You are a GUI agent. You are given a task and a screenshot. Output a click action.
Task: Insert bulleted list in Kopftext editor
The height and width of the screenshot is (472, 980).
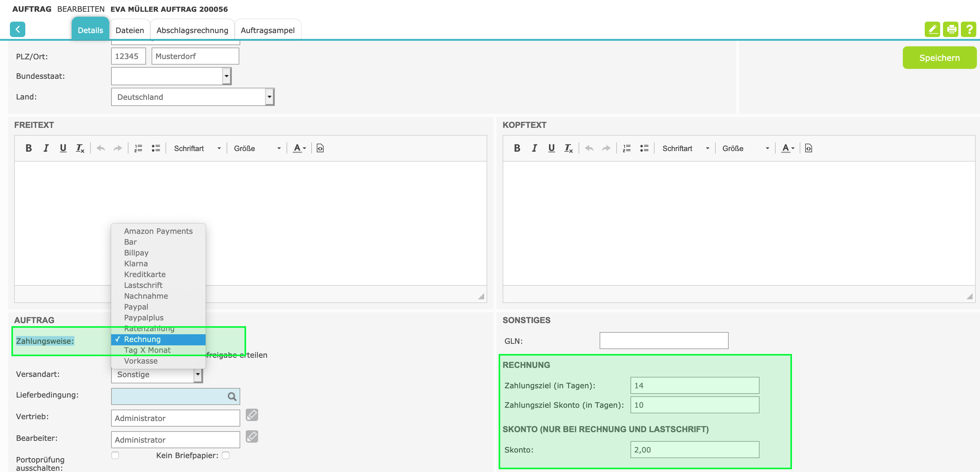tap(644, 148)
